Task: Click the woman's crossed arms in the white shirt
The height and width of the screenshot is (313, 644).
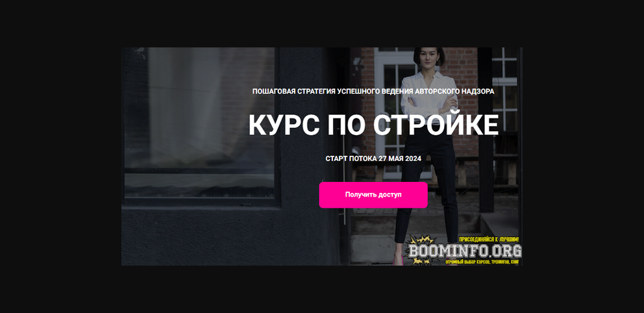Action: point(428,101)
